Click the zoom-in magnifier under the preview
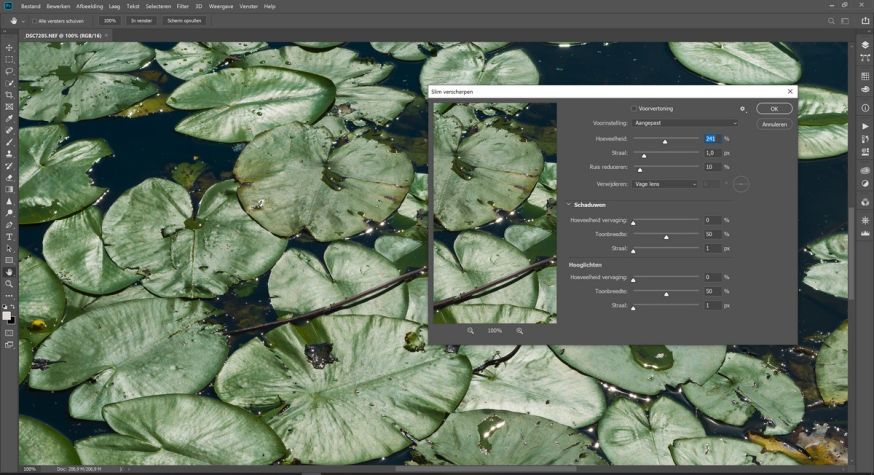Viewport: 874px width, 475px height. [520, 330]
